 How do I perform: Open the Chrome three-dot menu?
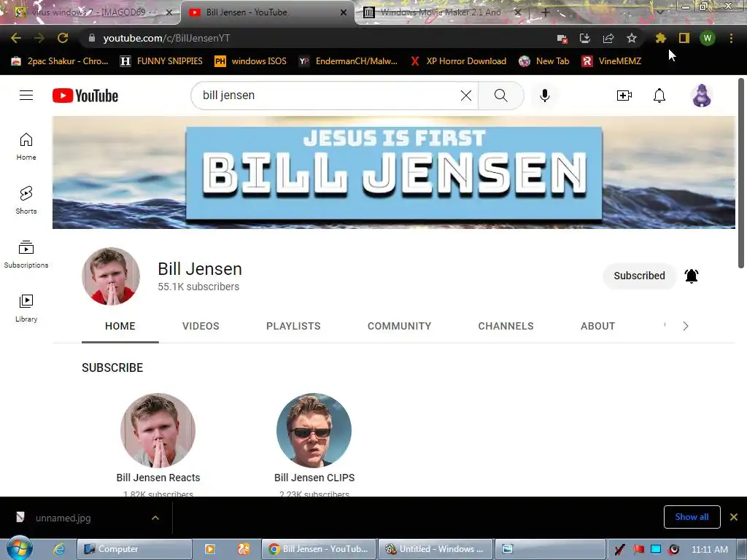coord(731,38)
